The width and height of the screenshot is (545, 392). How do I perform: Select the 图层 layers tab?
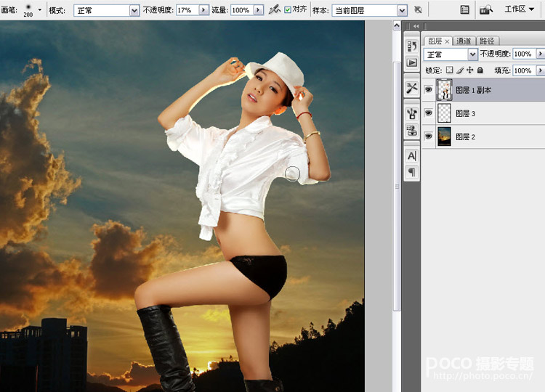(x=435, y=41)
